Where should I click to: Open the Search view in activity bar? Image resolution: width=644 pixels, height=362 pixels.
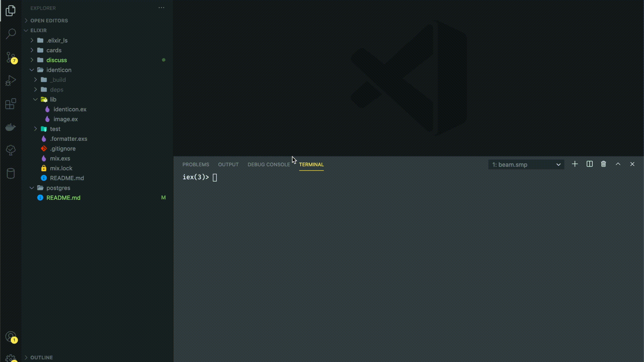pyautogui.click(x=11, y=34)
